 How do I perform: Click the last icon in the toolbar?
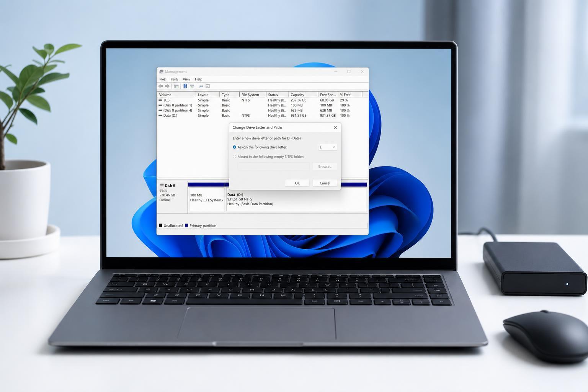[208, 86]
